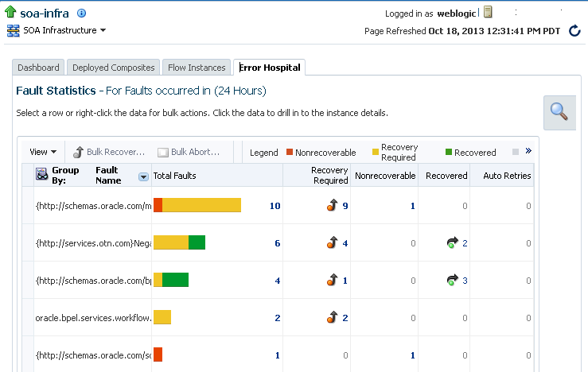588x372 pixels.
Task: Switch to the Dashboard tab
Action: coord(38,68)
